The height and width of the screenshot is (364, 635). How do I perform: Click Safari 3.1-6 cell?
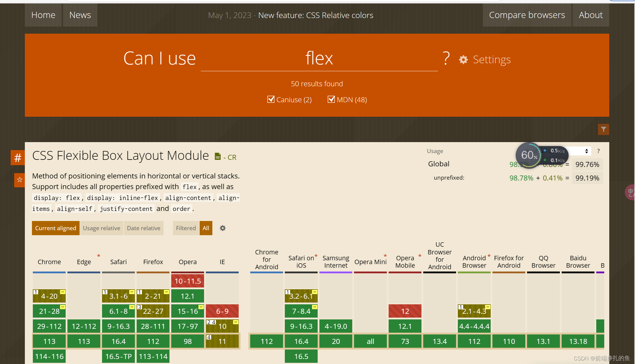coord(118,296)
